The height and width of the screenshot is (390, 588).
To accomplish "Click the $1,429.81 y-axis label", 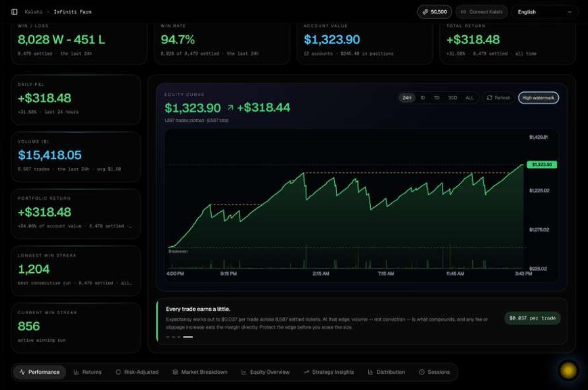I will click(539, 137).
